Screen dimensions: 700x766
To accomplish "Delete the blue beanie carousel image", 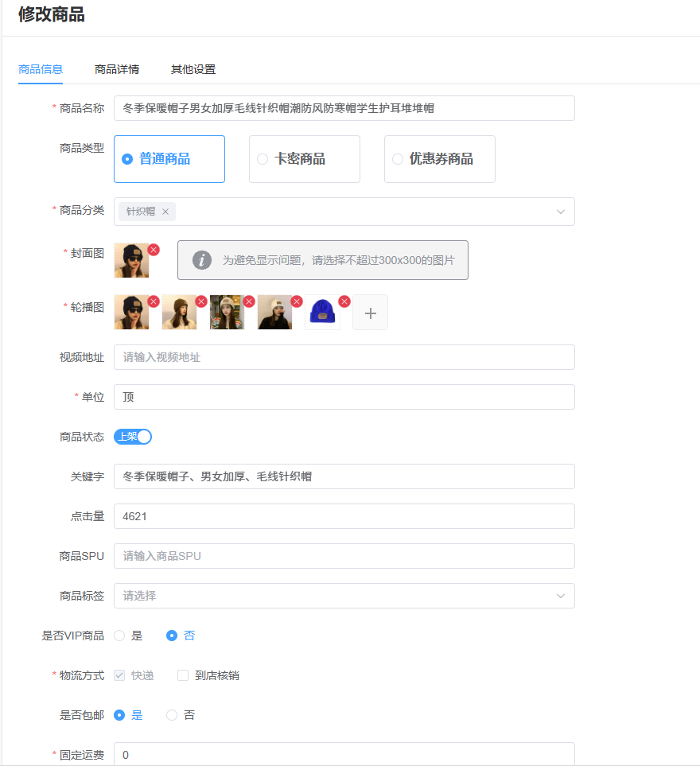I will pyautogui.click(x=344, y=301).
